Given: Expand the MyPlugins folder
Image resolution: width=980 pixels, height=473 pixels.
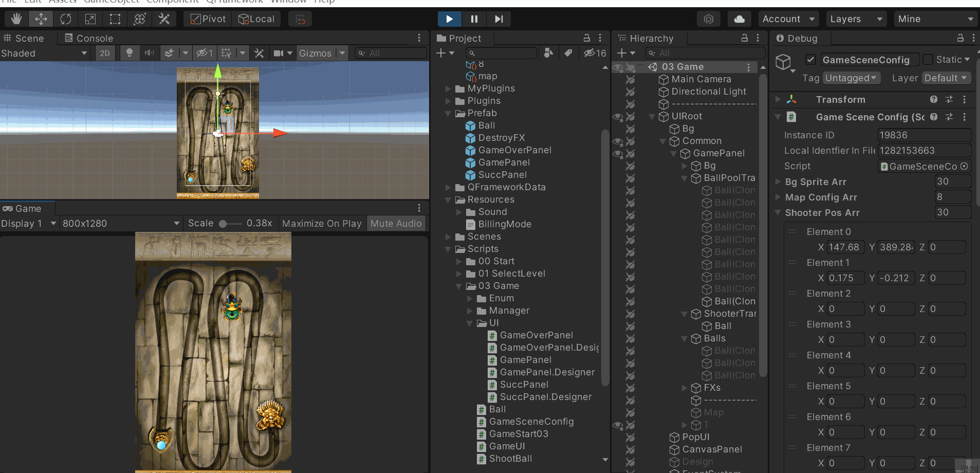Looking at the screenshot, I should pyautogui.click(x=448, y=88).
